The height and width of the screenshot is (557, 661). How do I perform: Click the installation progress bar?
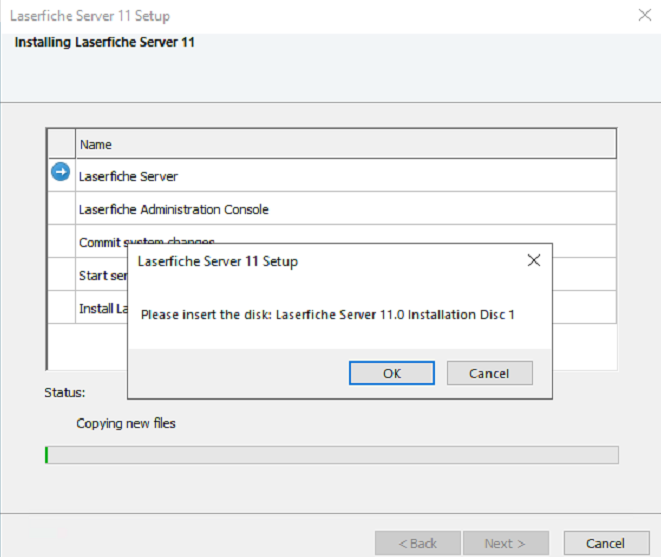point(332,455)
